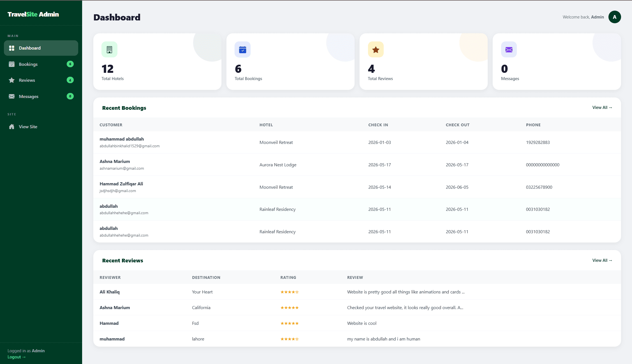Click the CHECK IN column header
Viewport: 632px width, 364px height.
click(x=378, y=125)
